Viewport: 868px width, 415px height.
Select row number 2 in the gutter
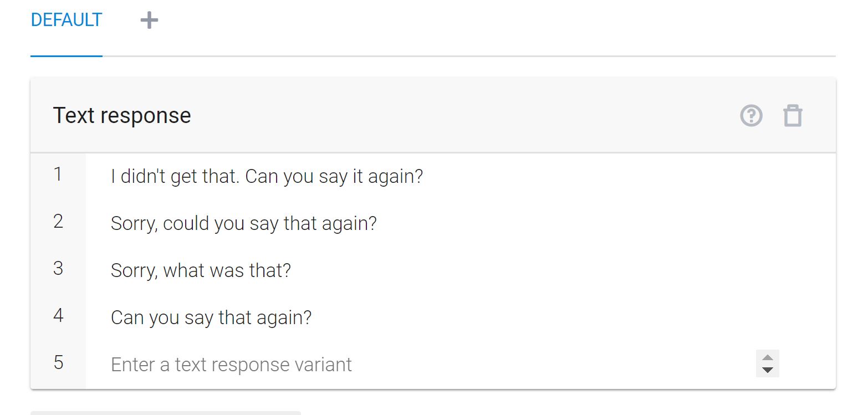(x=58, y=222)
